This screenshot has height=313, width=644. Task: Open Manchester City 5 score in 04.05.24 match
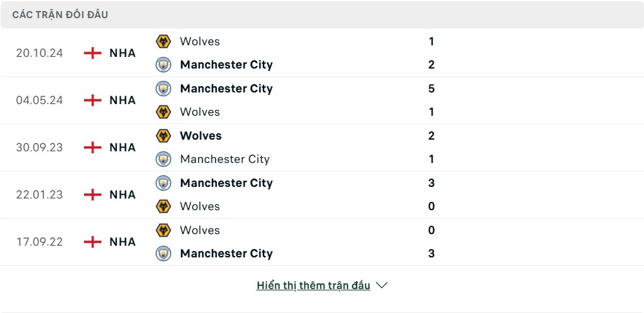pyautogui.click(x=431, y=89)
